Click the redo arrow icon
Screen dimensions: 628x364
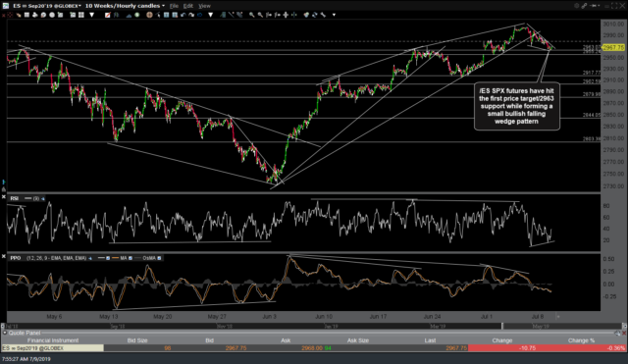point(191,15)
